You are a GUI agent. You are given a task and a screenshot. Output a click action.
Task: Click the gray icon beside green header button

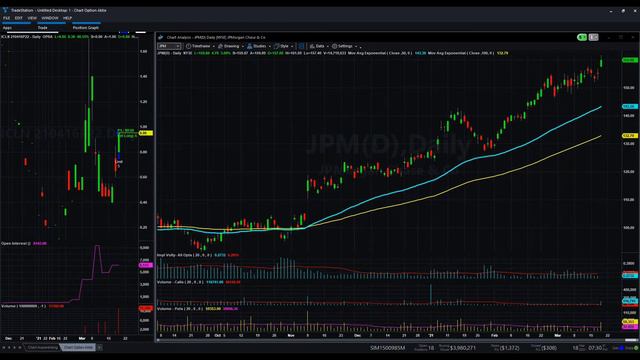click(593, 37)
